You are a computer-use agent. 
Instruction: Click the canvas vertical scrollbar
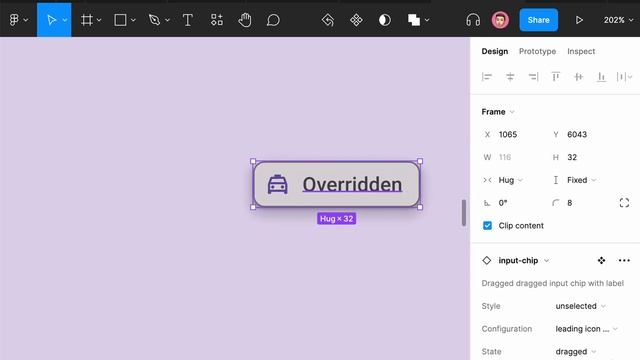464,212
